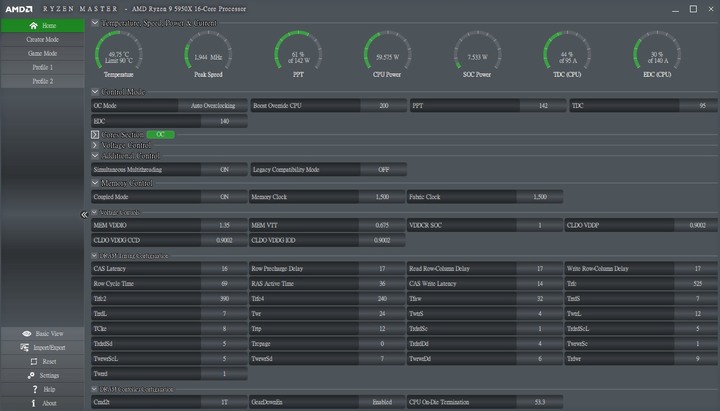The height and width of the screenshot is (411, 720).
Task: Click Fabric Clock value 1,500
Action: [x=540, y=197]
